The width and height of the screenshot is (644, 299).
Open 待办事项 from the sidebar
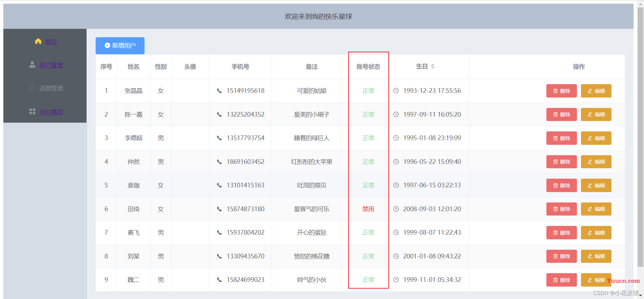51,112
